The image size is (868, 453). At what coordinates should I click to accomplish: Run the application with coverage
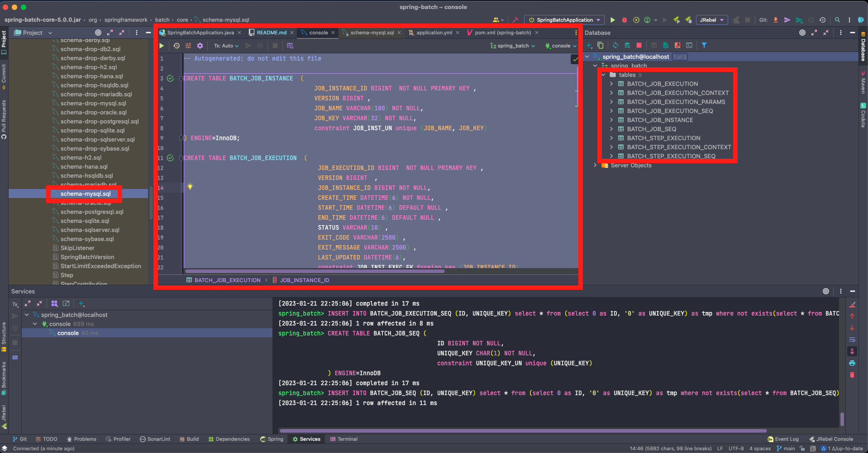click(x=636, y=20)
